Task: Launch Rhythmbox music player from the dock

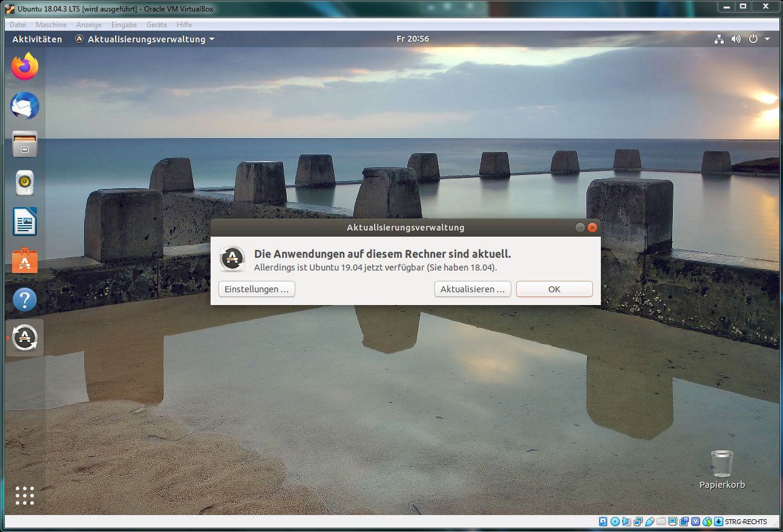Action: click(25, 183)
